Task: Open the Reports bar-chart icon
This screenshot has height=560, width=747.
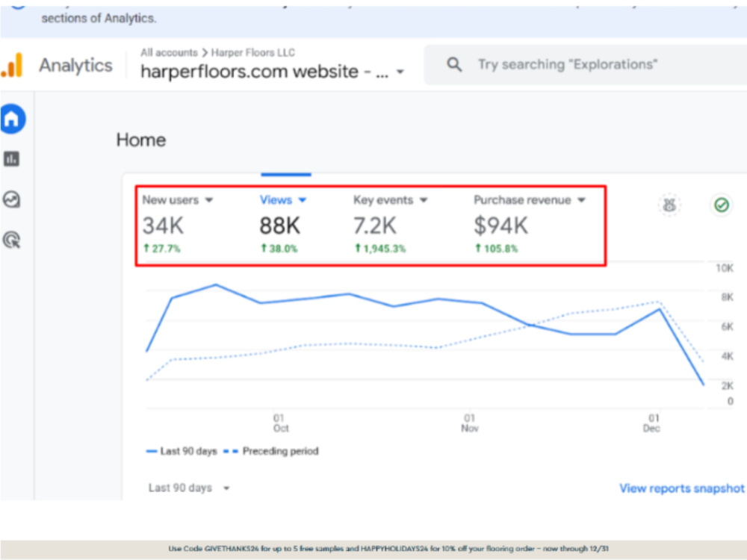Action: click(x=11, y=158)
